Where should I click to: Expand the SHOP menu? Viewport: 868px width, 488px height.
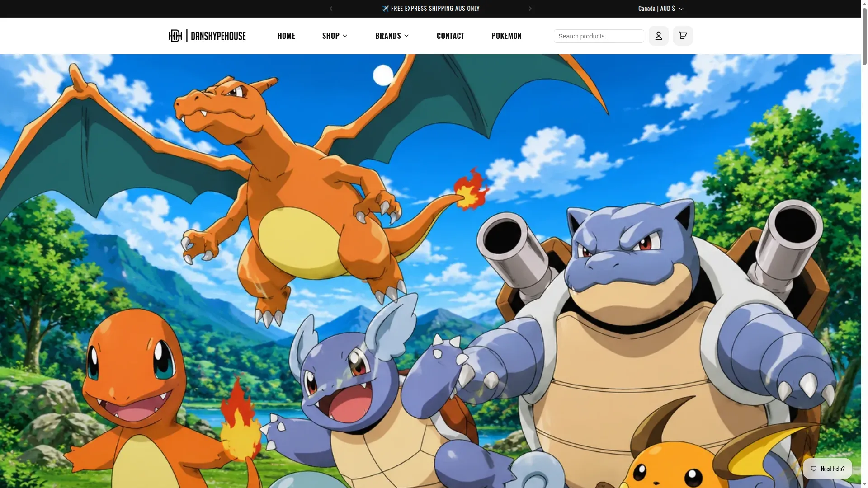point(335,36)
